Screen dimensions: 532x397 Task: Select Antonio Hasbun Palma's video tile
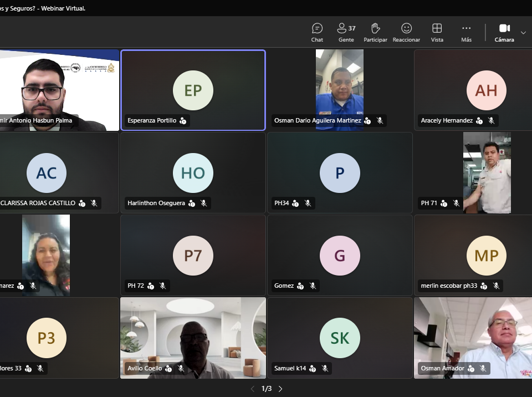pos(59,90)
